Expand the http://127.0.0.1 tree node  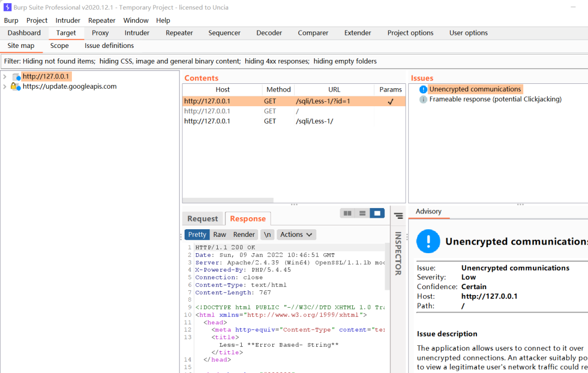pyautogui.click(x=5, y=76)
